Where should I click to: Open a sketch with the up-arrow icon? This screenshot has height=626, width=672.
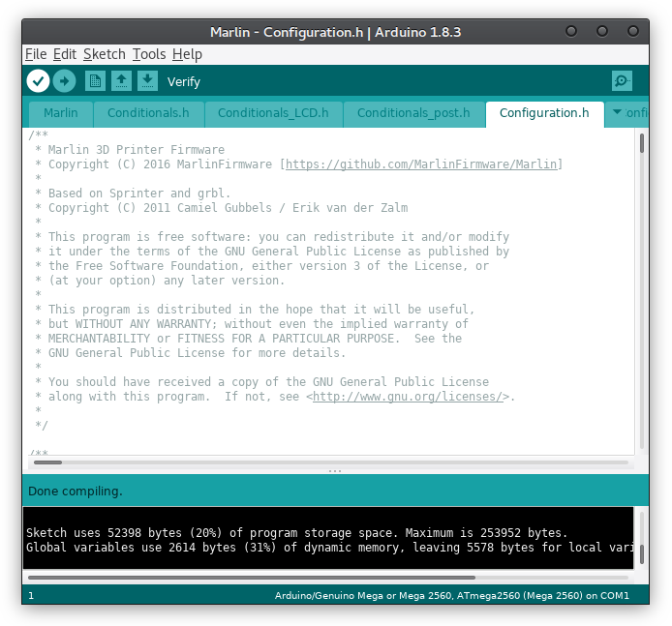point(121,81)
